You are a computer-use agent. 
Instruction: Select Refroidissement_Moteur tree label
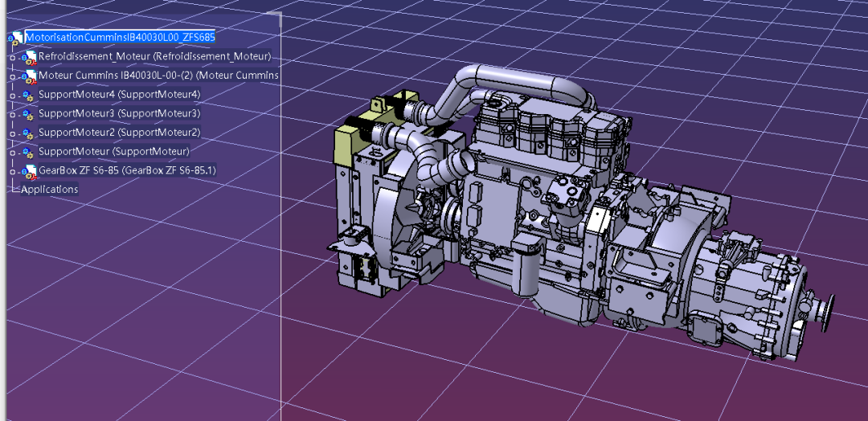click(154, 56)
